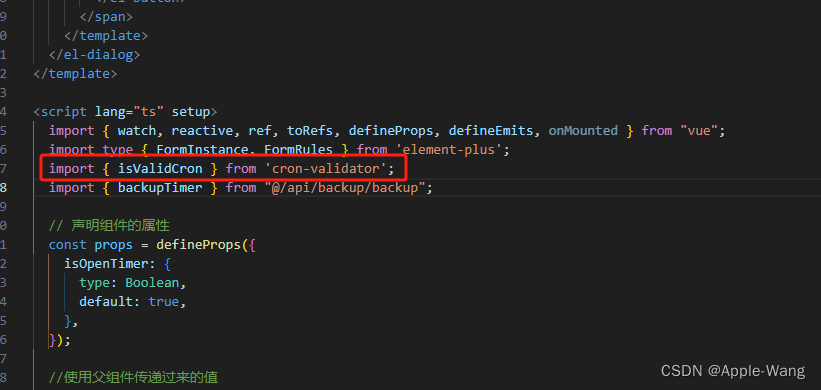Click the "@/api/backup/backup" path string

point(345,187)
